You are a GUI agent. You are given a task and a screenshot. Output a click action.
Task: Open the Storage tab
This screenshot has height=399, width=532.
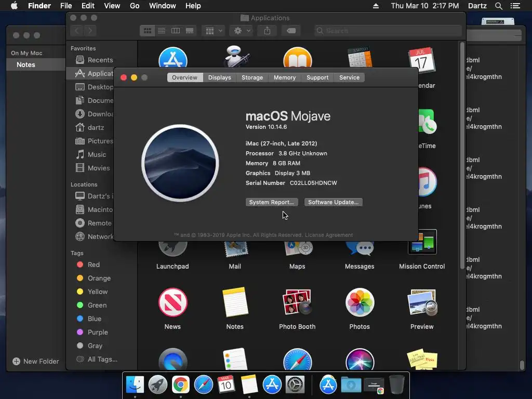[x=252, y=77]
